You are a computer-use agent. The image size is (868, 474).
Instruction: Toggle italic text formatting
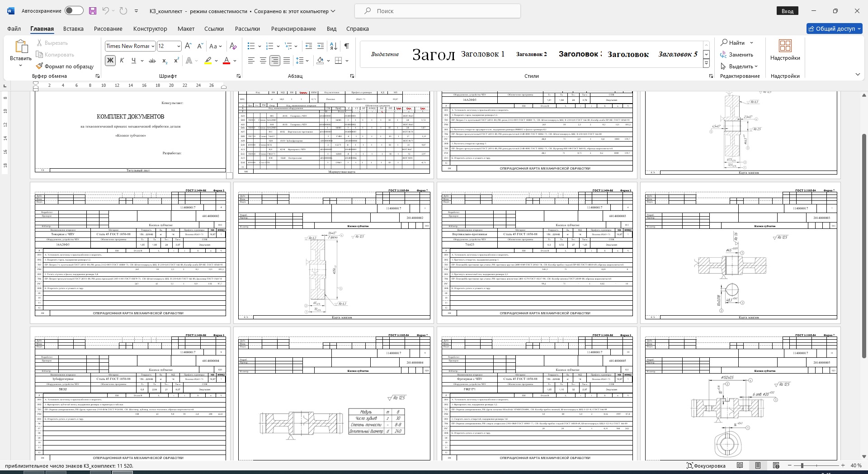pos(122,61)
